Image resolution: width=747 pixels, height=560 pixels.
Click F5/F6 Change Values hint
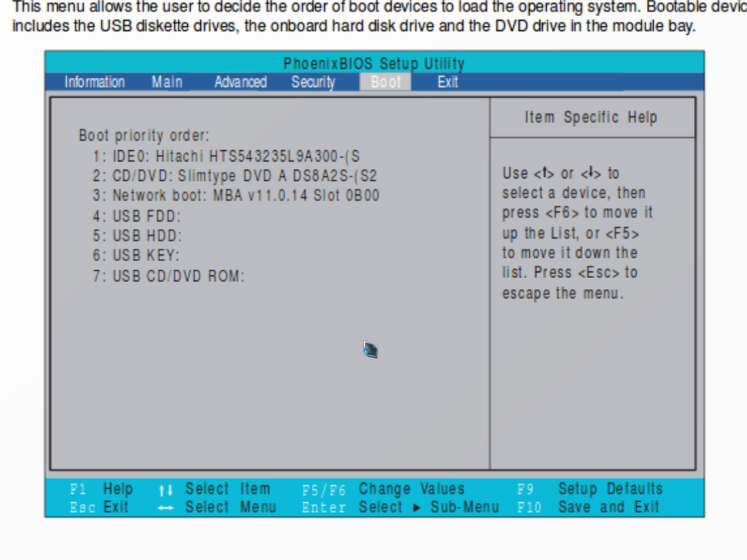pyautogui.click(x=384, y=489)
